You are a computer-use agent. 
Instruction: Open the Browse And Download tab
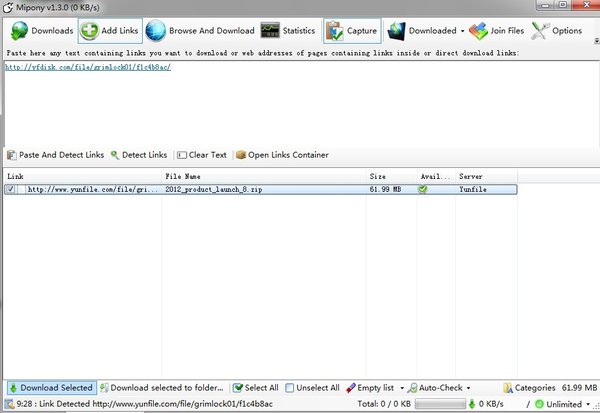click(x=200, y=31)
